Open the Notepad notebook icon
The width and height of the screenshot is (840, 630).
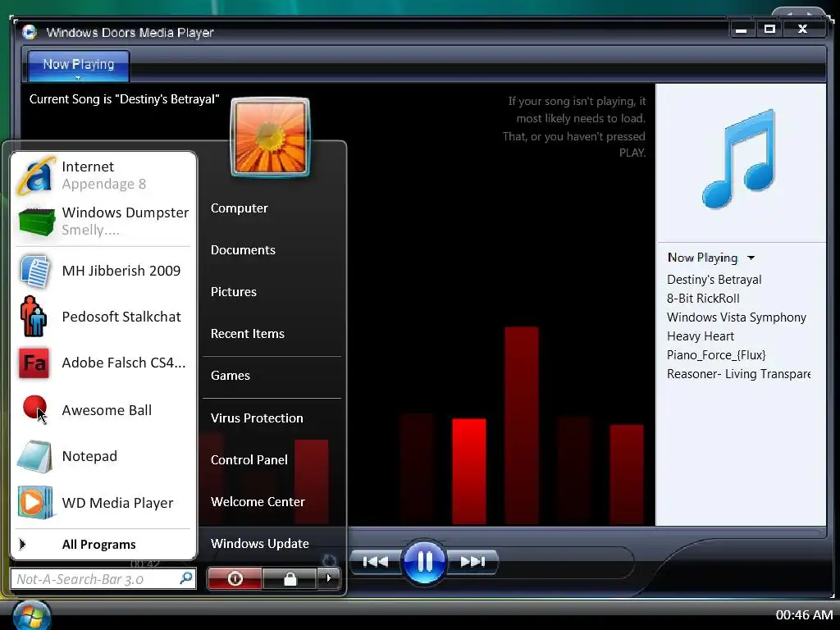34,456
